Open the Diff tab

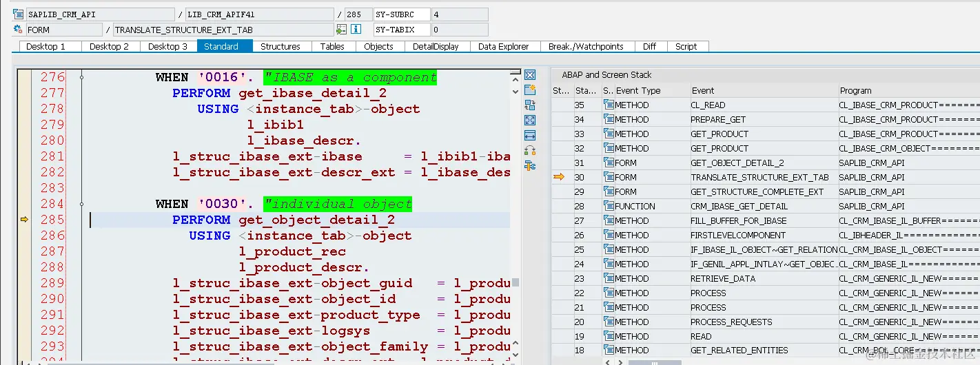click(x=650, y=46)
